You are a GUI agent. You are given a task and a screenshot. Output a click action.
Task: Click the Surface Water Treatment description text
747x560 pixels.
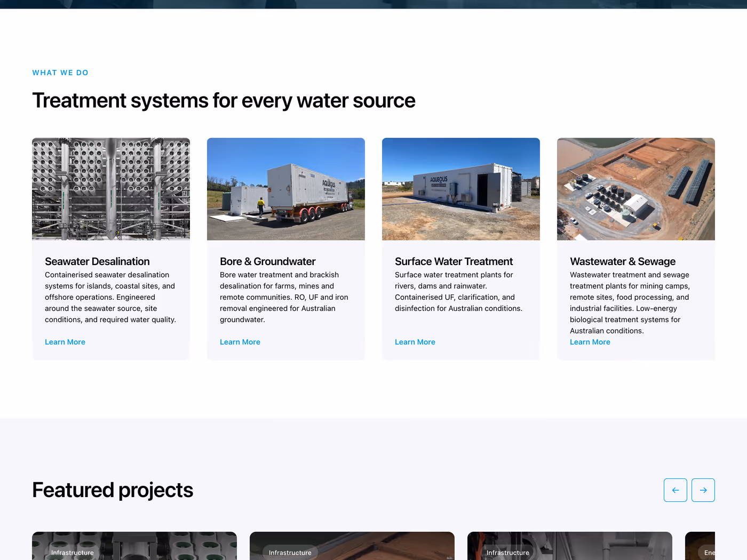coord(459,291)
